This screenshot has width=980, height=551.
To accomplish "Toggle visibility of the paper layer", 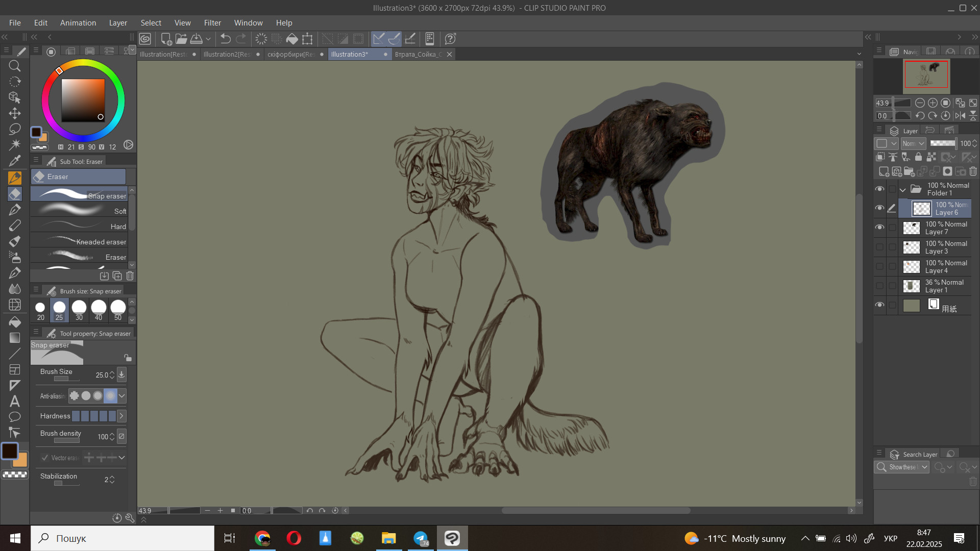I will pos(879,305).
